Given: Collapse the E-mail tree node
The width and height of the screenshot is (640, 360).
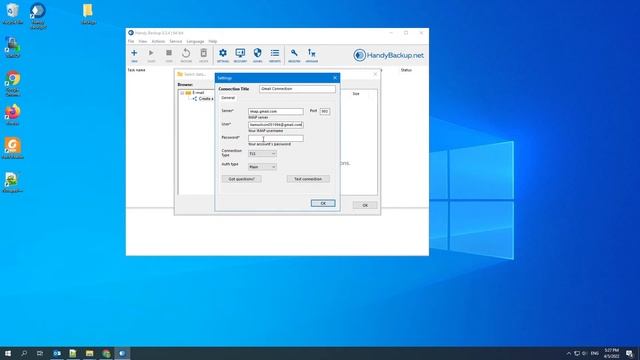Looking at the screenshot, I should coord(182,93).
